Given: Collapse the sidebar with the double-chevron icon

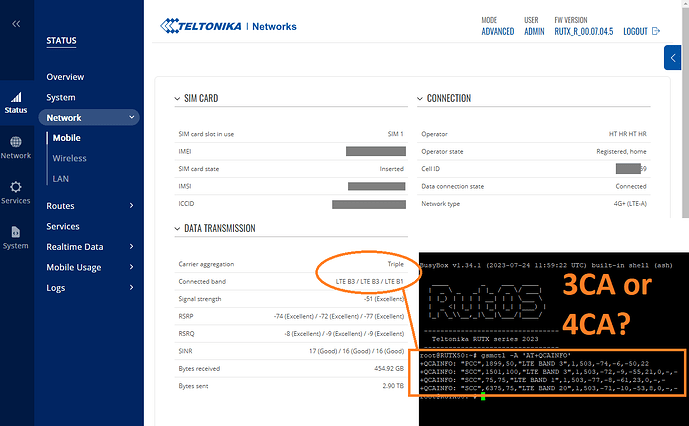Looking at the screenshot, I should pyautogui.click(x=16, y=24).
